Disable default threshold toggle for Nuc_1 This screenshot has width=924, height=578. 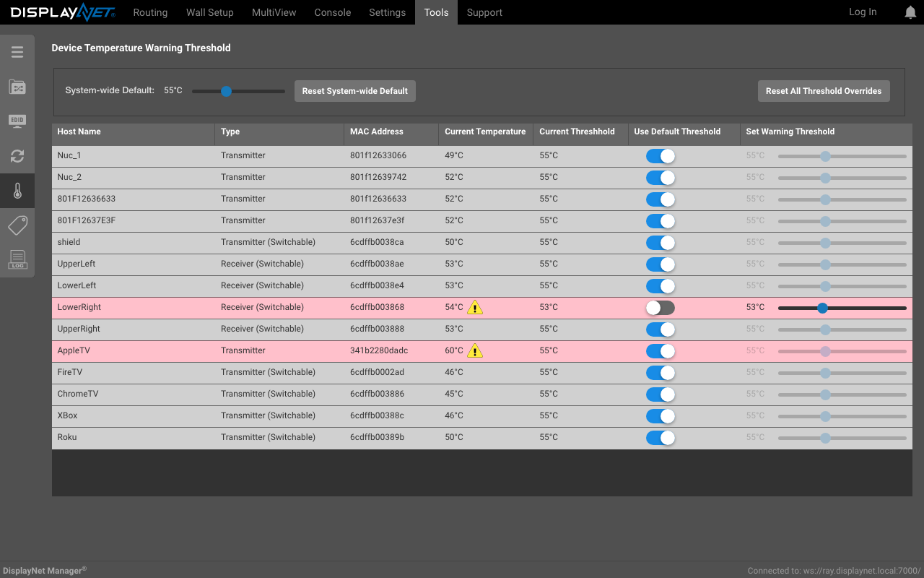[661, 156]
